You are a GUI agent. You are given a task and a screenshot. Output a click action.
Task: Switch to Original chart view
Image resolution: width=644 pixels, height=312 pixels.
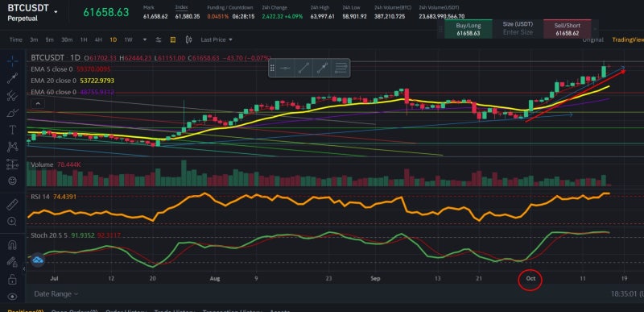[592, 40]
